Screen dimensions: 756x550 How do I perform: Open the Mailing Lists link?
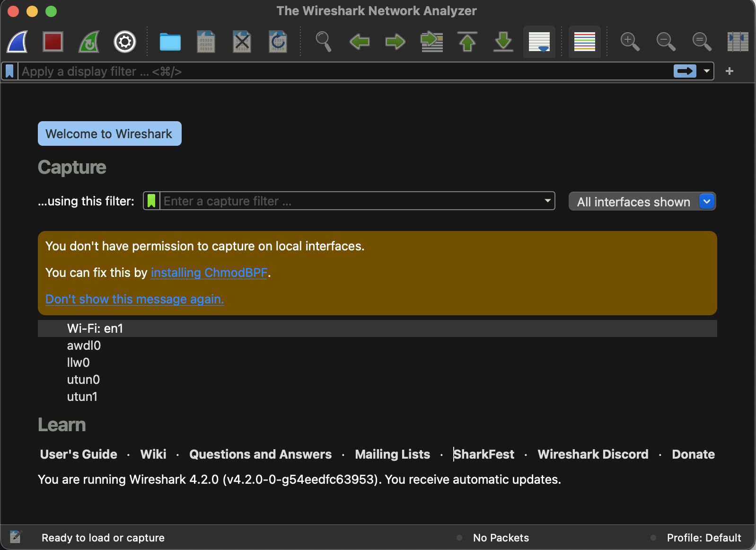click(x=393, y=454)
